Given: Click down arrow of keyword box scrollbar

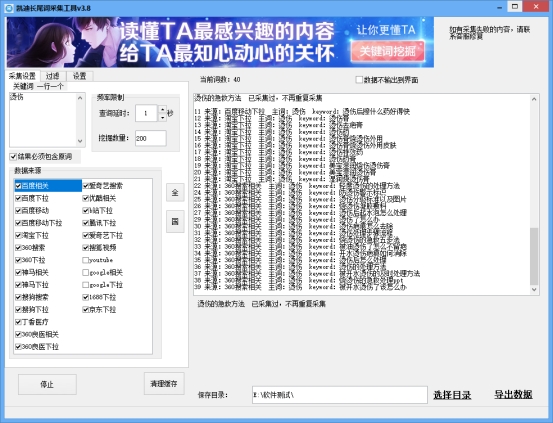Looking at the screenshot, I should coord(80,141).
